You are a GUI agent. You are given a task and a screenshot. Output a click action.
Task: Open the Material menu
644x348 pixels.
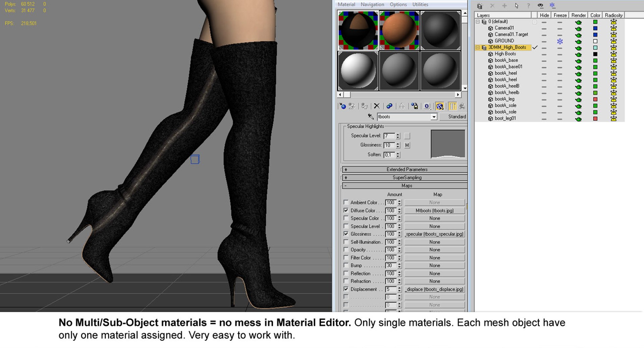point(346,4)
